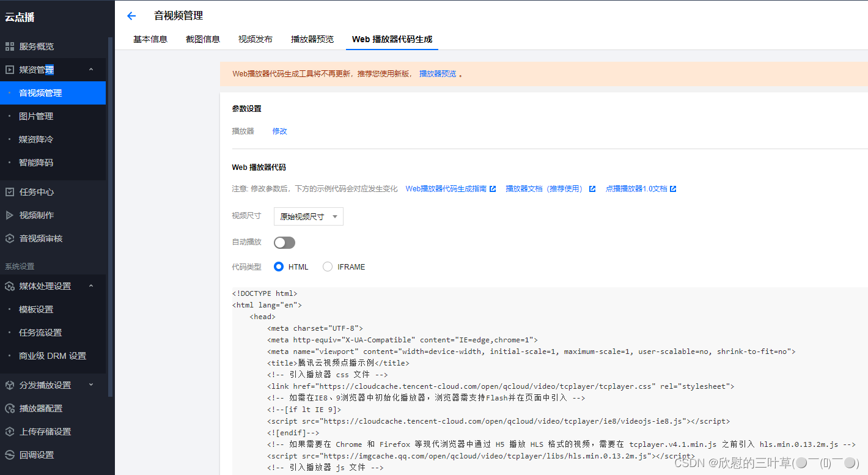Click the 修改 link next to 播放器

coord(280,131)
